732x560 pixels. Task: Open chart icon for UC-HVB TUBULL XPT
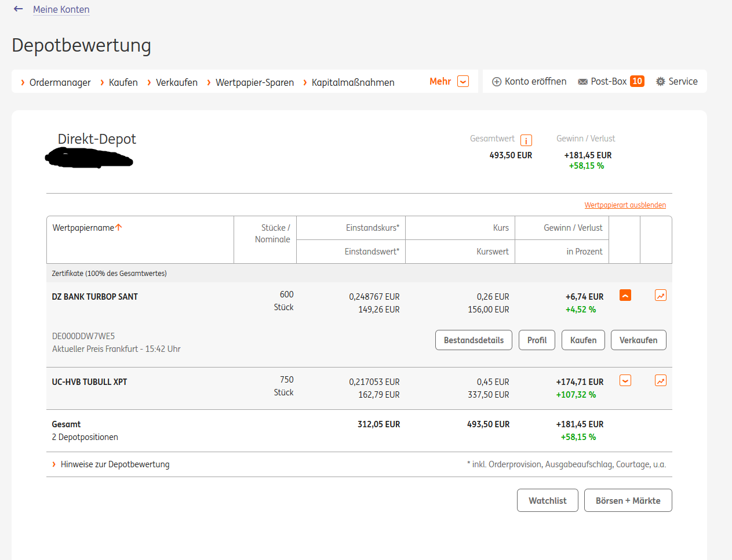[x=660, y=381]
